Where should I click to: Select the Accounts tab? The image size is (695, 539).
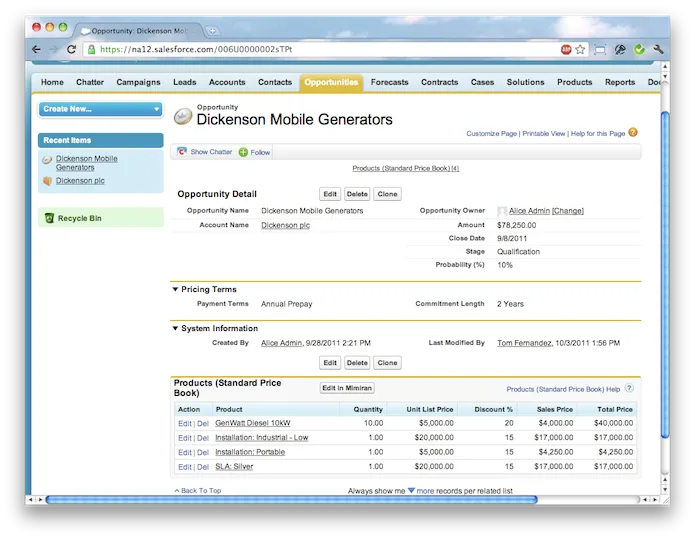(x=227, y=82)
